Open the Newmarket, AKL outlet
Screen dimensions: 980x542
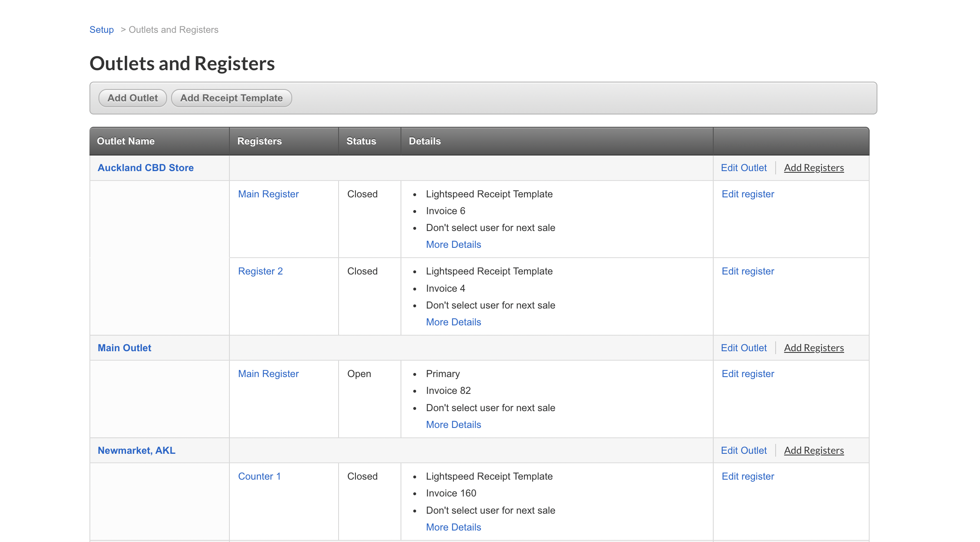pyautogui.click(x=136, y=450)
